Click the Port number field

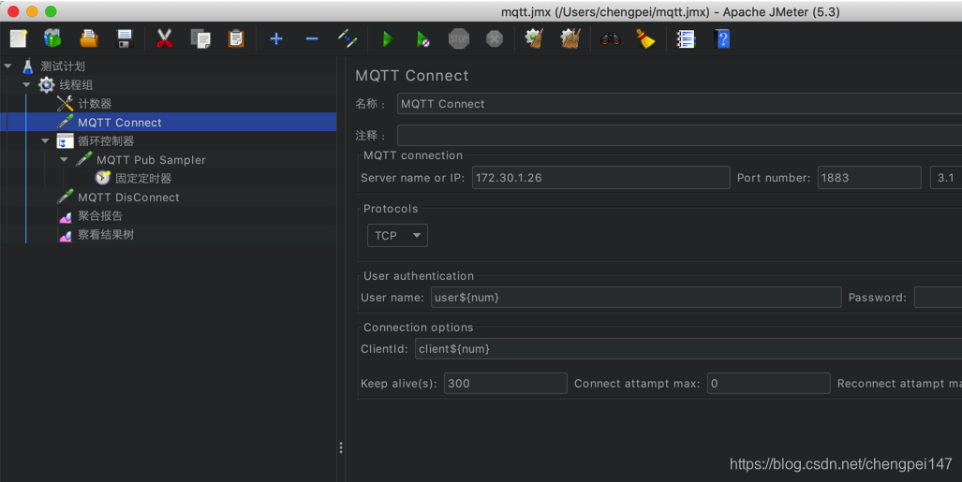click(x=869, y=177)
